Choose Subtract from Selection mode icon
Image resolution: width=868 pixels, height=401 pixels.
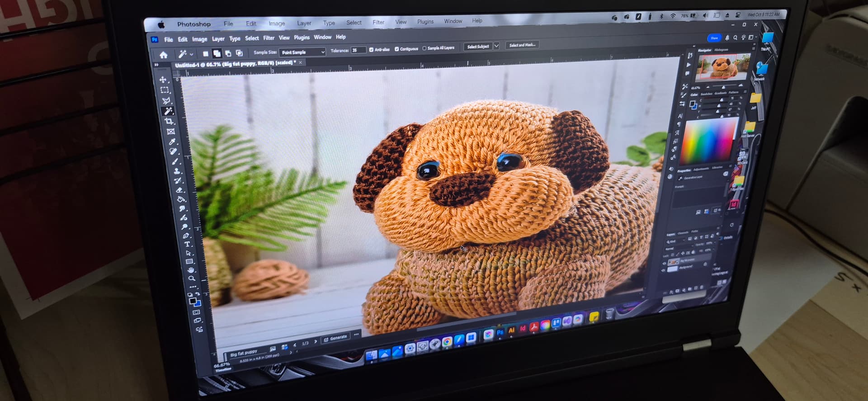tap(228, 53)
